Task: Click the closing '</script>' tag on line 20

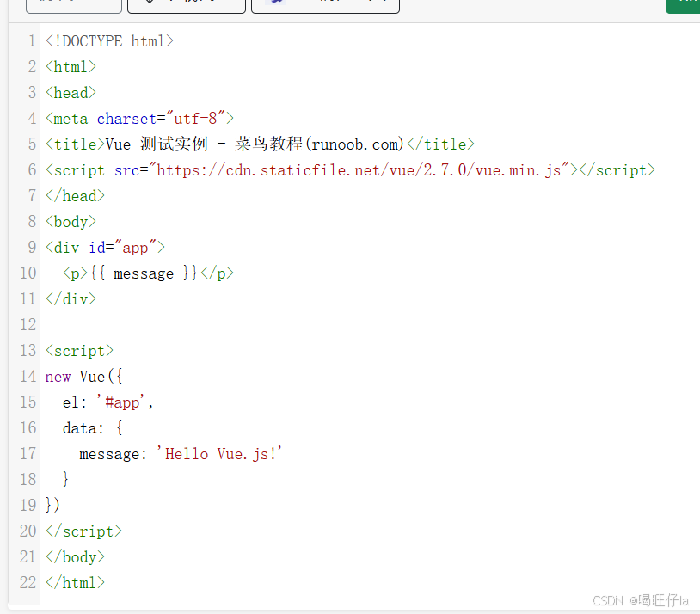Action: [84, 531]
